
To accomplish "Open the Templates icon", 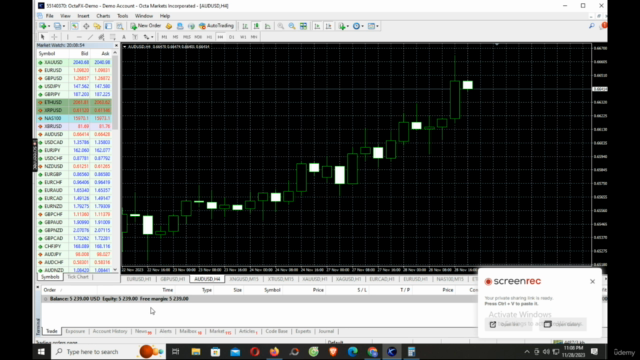I will click(371, 26).
